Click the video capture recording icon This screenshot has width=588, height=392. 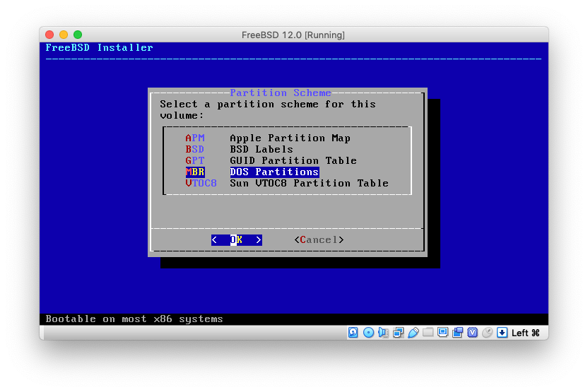pyautogui.click(x=458, y=333)
